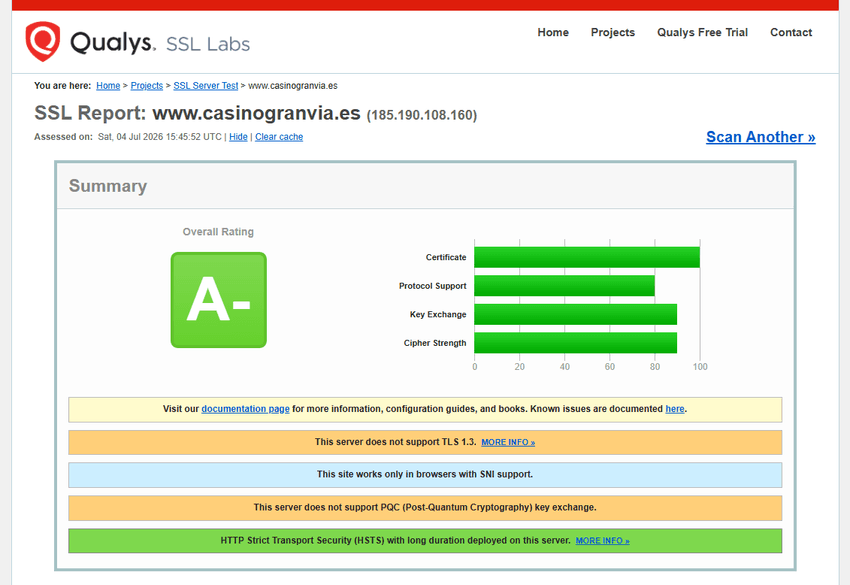Click the 'Overall Rating' label
This screenshot has width=850, height=585.
218,232
